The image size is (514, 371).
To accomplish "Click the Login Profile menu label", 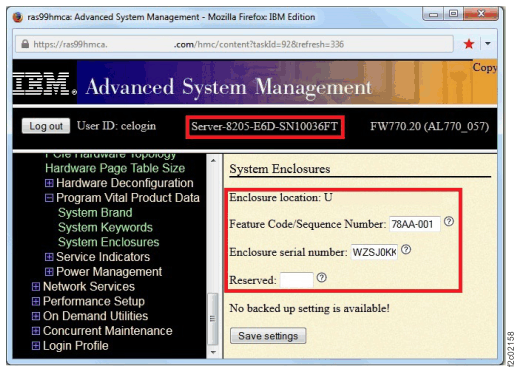I will [x=76, y=346].
